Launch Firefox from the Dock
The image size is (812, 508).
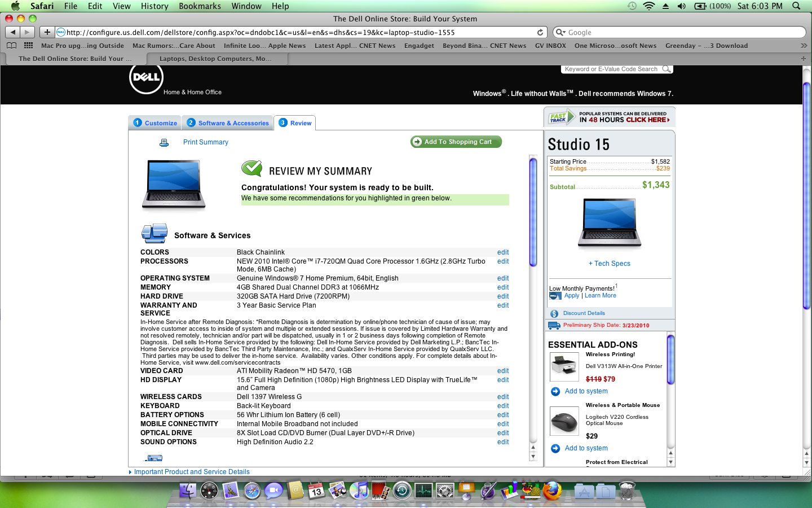point(552,491)
